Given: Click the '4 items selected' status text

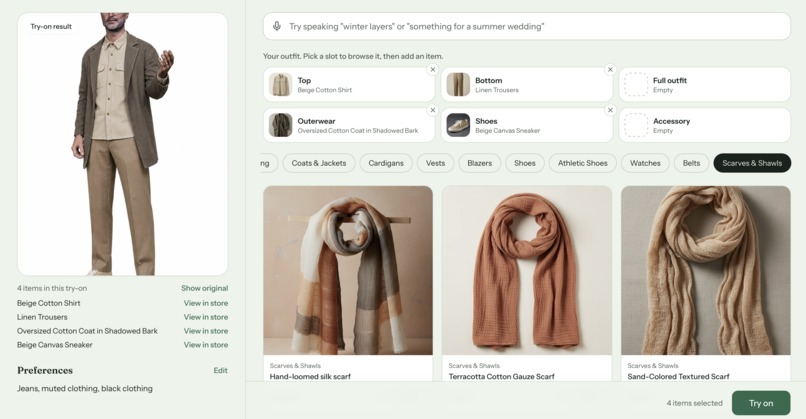Looking at the screenshot, I should [x=694, y=403].
